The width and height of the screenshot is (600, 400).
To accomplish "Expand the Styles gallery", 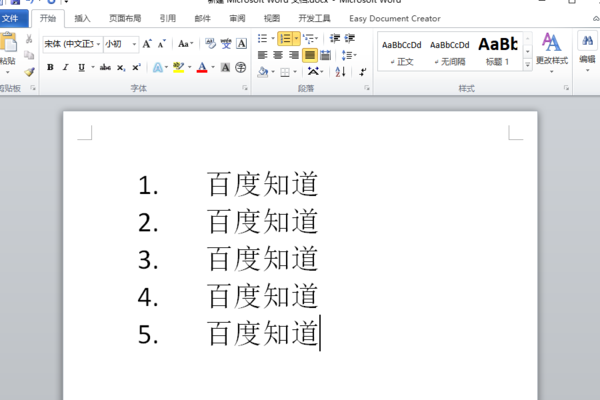I will coord(528,65).
